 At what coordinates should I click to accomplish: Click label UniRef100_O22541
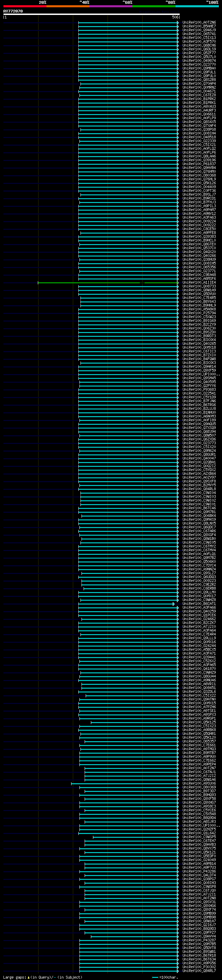click(x=199, y=394)
